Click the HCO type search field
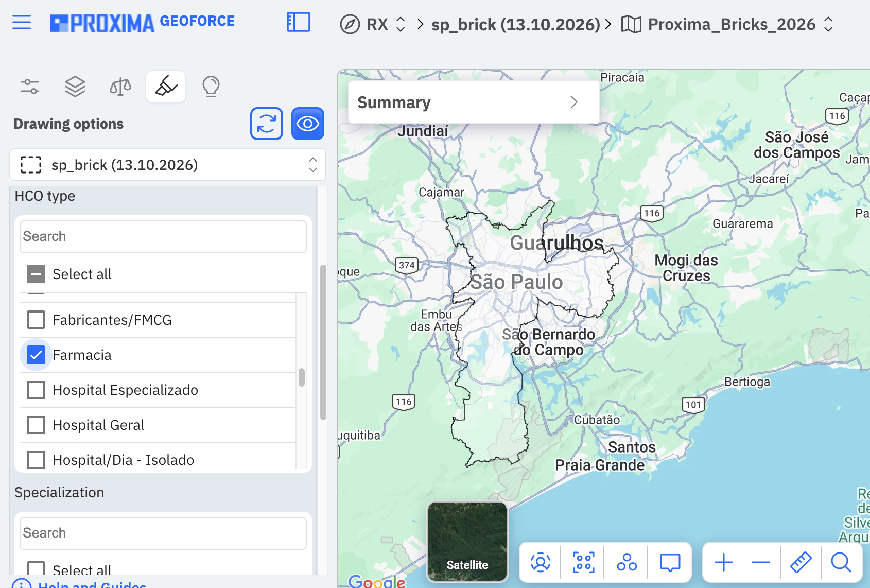 163,236
